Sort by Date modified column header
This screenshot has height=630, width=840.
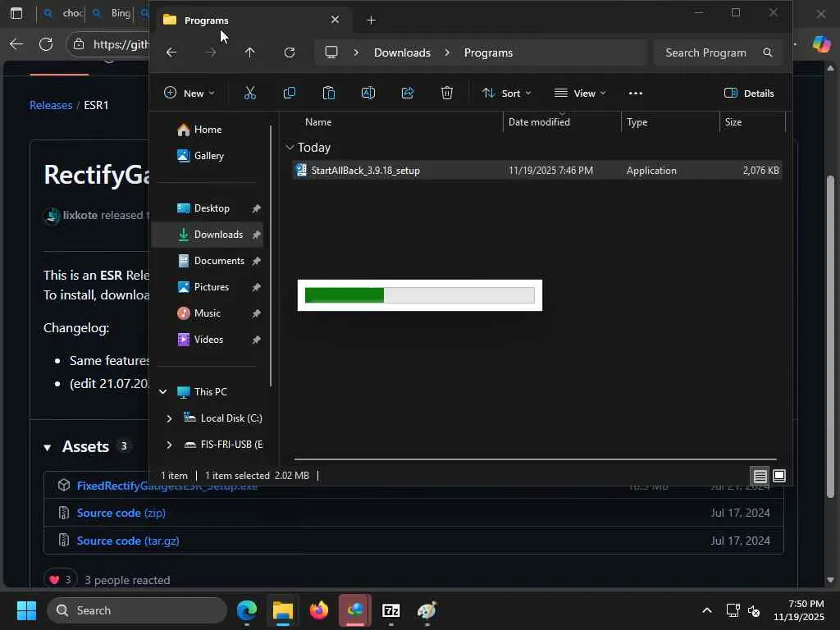point(539,122)
